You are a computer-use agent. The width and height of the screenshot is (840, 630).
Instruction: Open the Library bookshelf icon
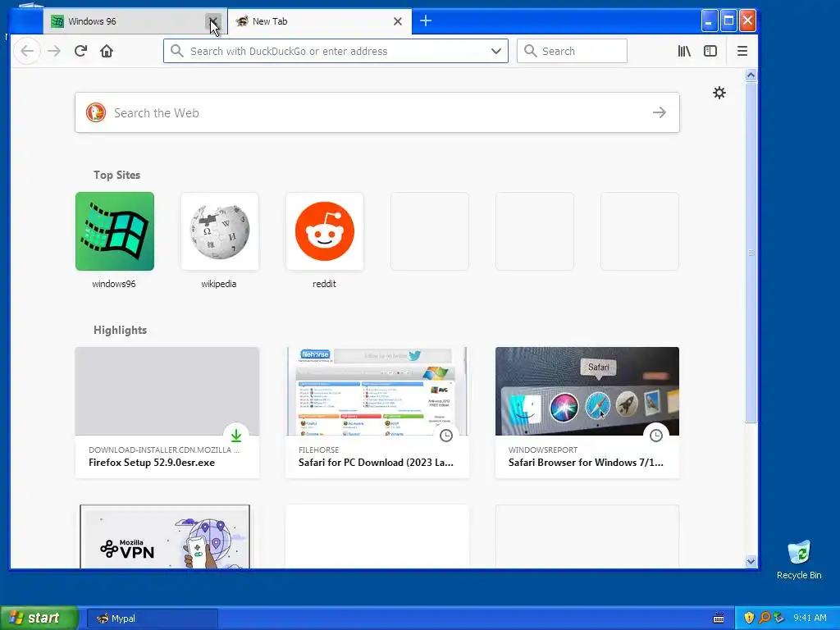684,51
